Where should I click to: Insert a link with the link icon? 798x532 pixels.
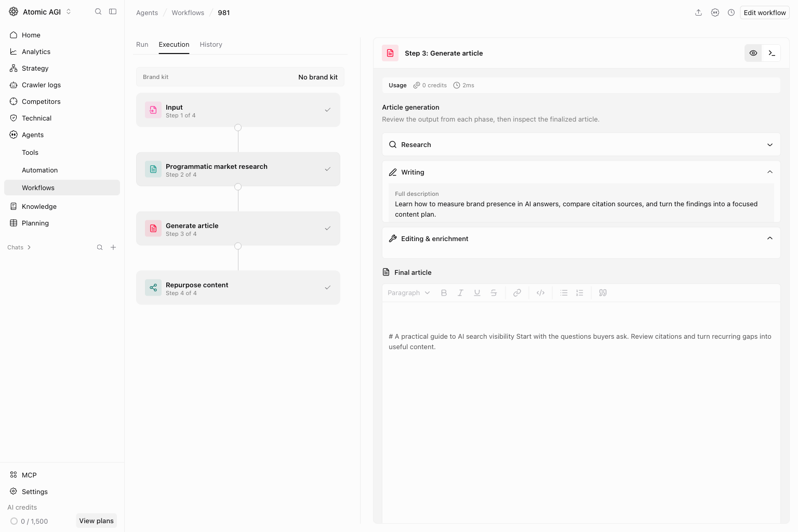[x=517, y=293]
